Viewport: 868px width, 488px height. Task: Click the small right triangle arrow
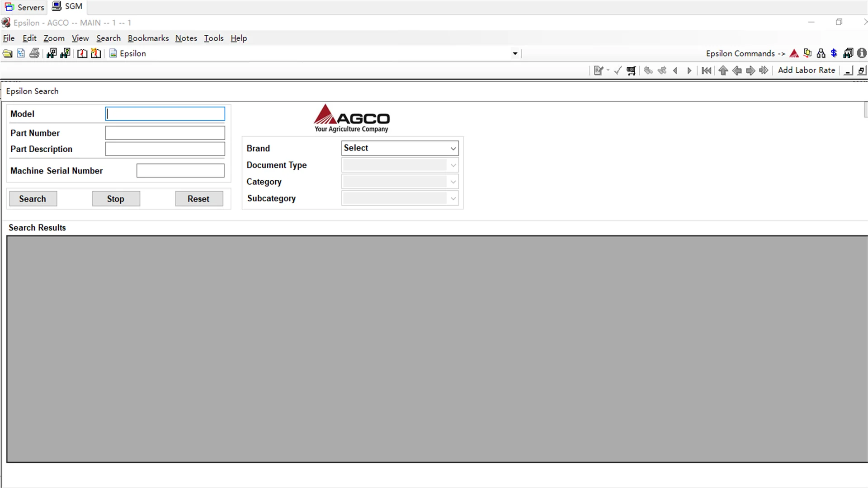point(689,70)
